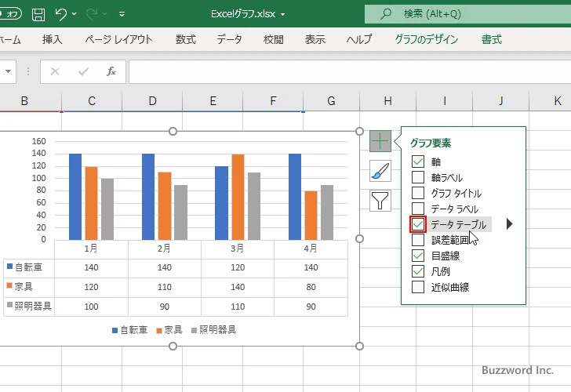
Task: Click the orange 家具 bar for 3月
Action: (x=238, y=197)
